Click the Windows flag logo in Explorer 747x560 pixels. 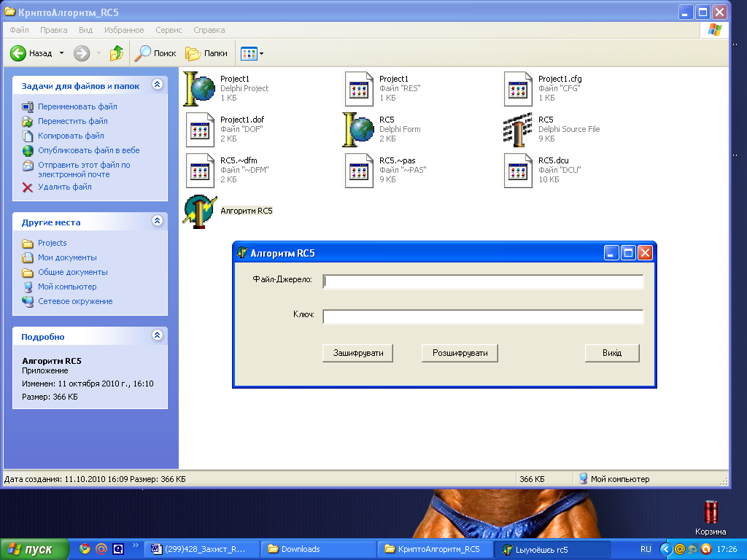click(x=715, y=30)
